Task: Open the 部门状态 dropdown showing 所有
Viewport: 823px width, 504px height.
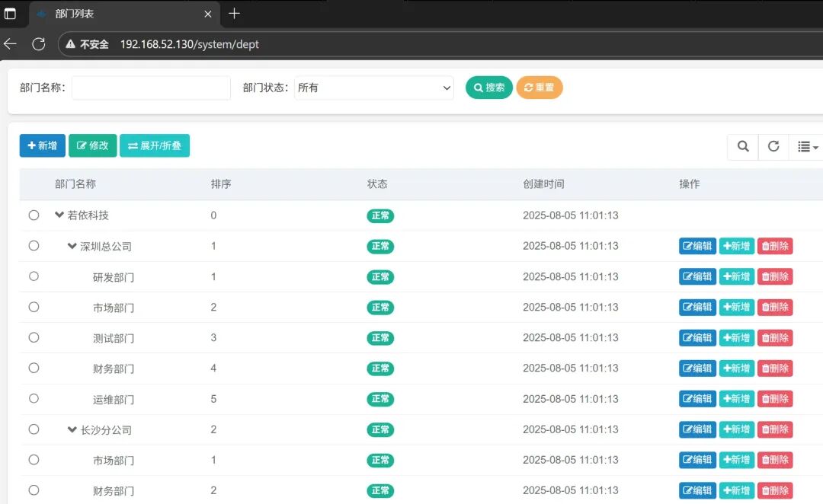Action: [373, 88]
